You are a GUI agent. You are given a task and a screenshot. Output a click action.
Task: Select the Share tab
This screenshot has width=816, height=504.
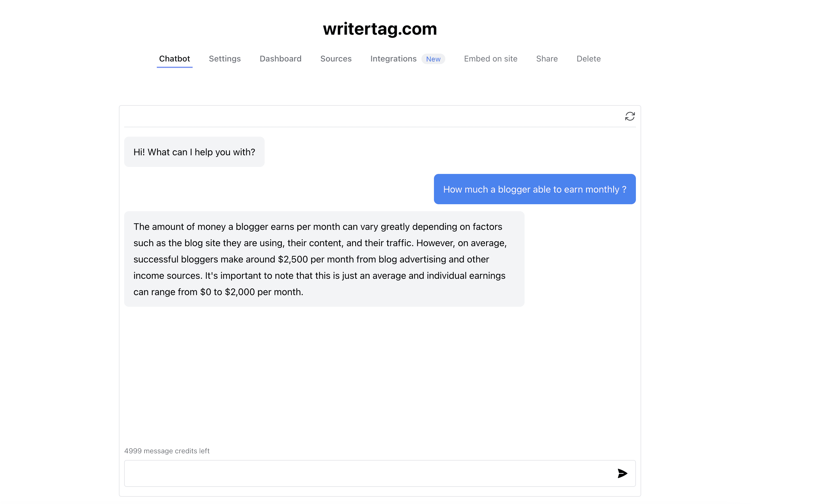[x=547, y=59]
